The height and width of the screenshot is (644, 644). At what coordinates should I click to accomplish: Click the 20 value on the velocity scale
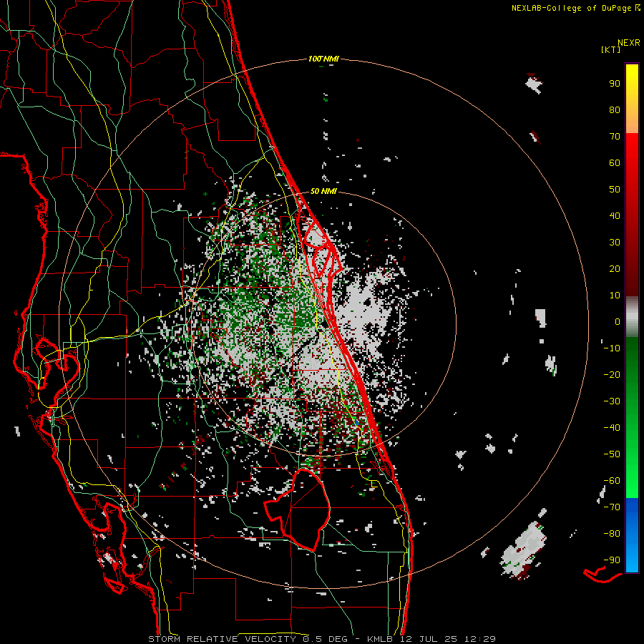[615, 269]
